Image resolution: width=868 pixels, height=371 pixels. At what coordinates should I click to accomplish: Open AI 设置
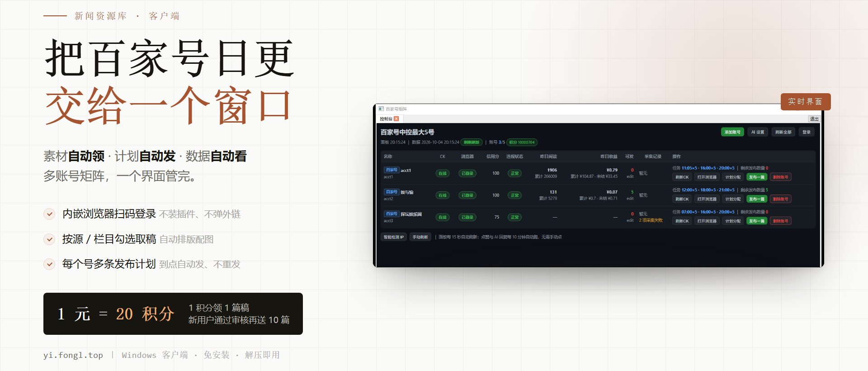pos(758,132)
